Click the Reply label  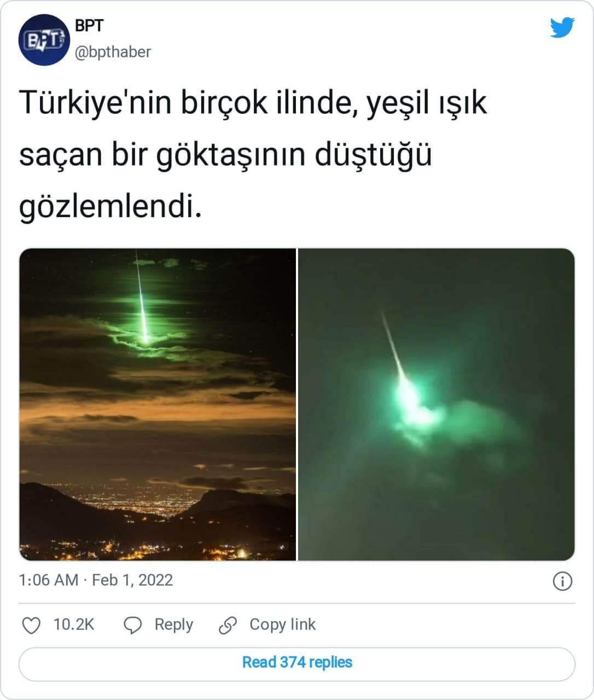coord(173,625)
